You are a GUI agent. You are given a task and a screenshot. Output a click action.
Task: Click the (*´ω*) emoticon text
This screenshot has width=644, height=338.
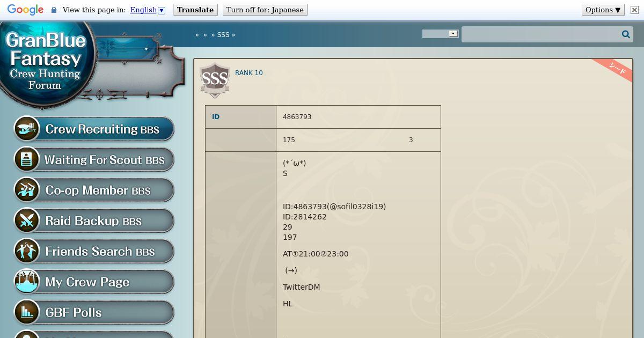coord(295,163)
